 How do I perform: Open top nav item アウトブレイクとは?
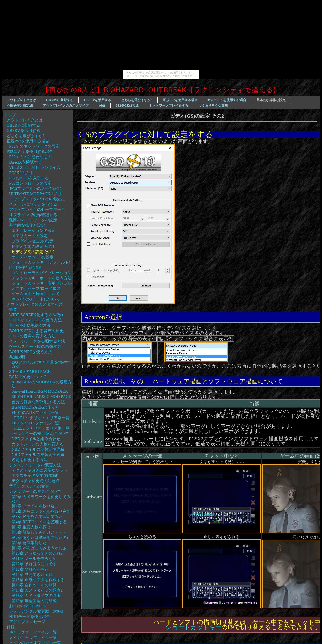click(21, 100)
